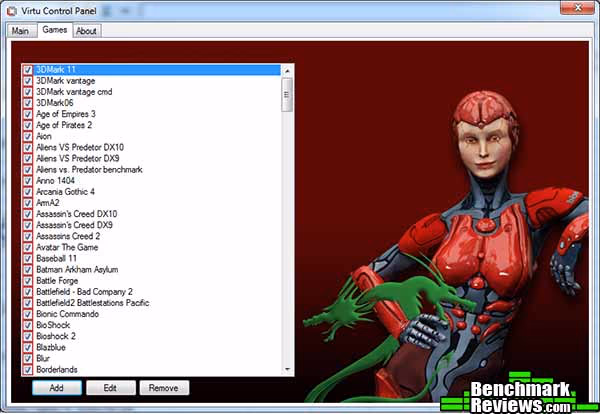Toggle the Anno 1404 checkbox
600x414 pixels.
click(x=28, y=181)
